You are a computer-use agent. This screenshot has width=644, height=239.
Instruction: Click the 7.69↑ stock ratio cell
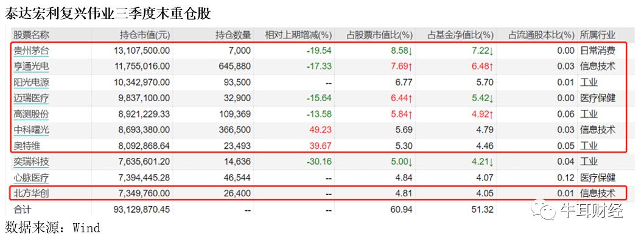coord(402,66)
